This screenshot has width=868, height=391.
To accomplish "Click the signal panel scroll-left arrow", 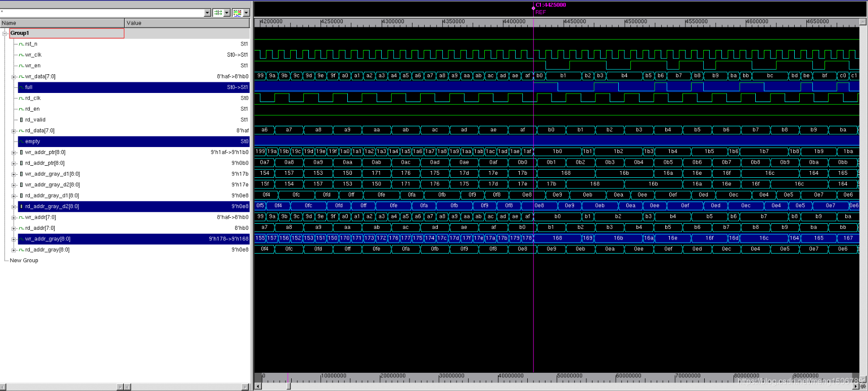I will (3, 387).
